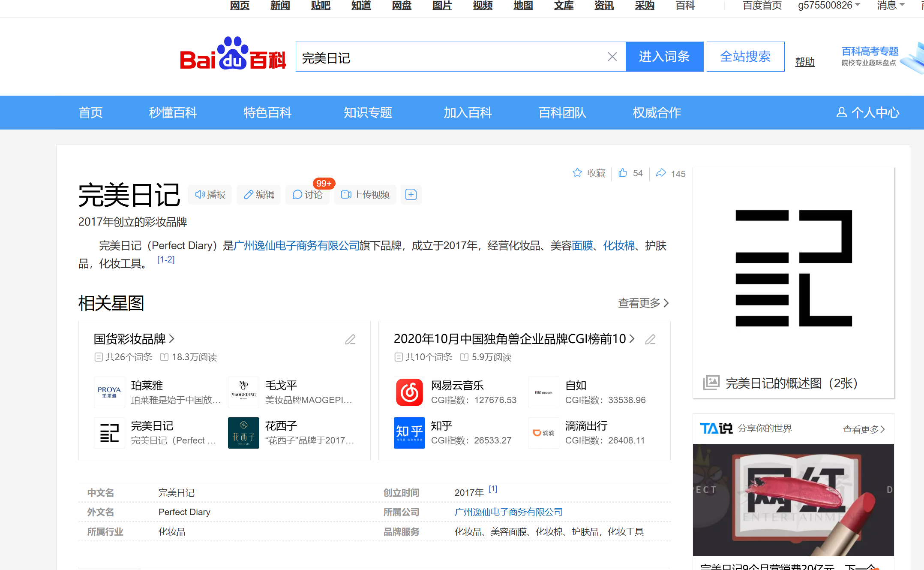
Task: Click the 自如 logo icon
Action: pos(543,392)
